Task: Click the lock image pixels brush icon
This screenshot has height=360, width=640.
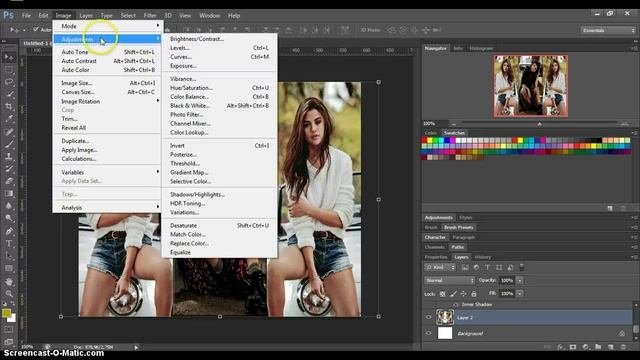Action: click(x=453, y=293)
